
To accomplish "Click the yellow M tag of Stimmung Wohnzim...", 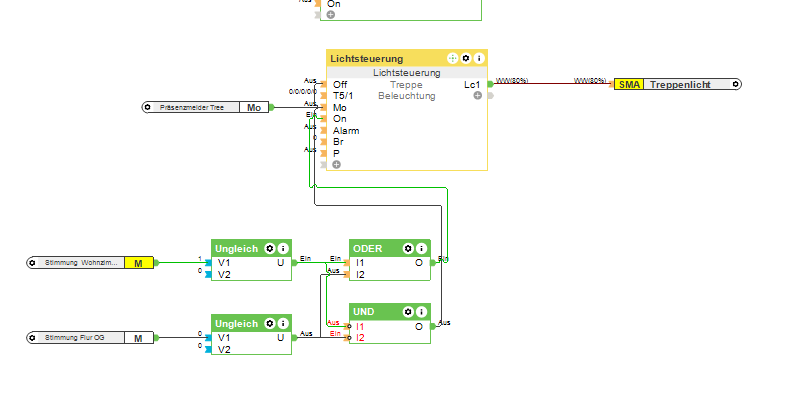I will click(139, 263).
